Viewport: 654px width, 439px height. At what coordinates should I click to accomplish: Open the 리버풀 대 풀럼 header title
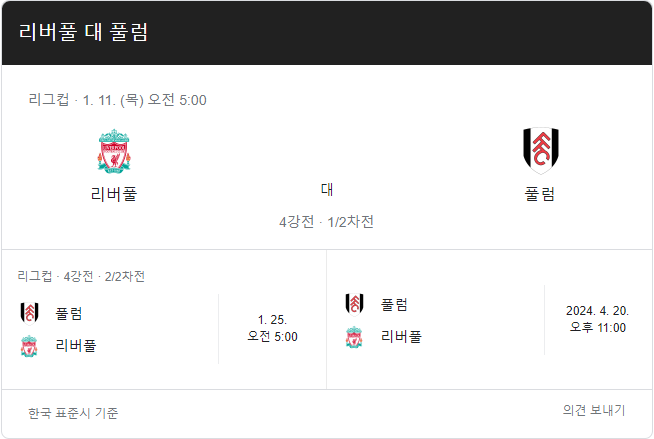83,32
